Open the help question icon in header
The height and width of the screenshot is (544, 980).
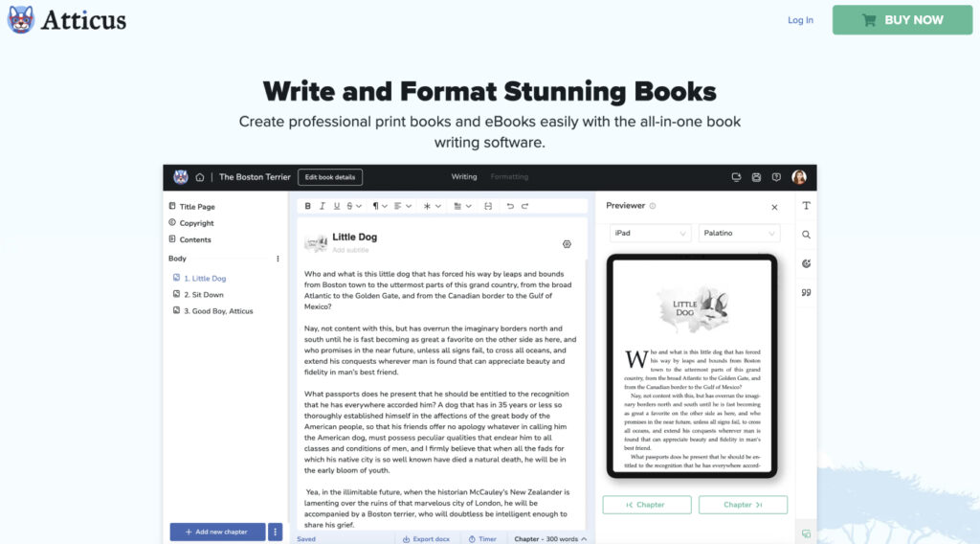point(776,177)
